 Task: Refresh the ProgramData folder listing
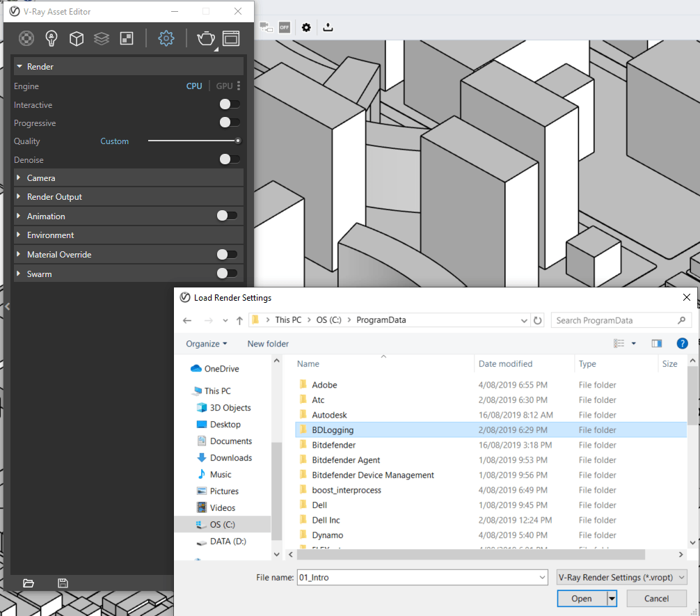(x=538, y=320)
